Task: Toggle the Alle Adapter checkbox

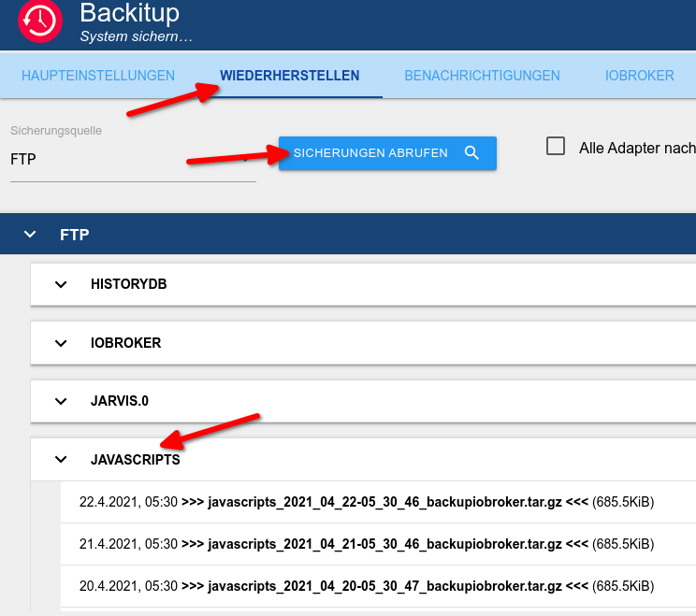Action: coord(556,146)
